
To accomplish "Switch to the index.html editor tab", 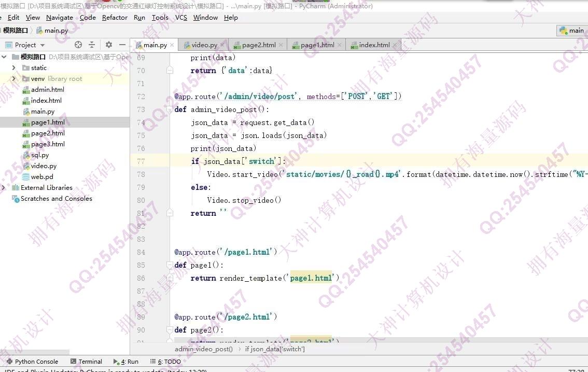I will coord(374,45).
